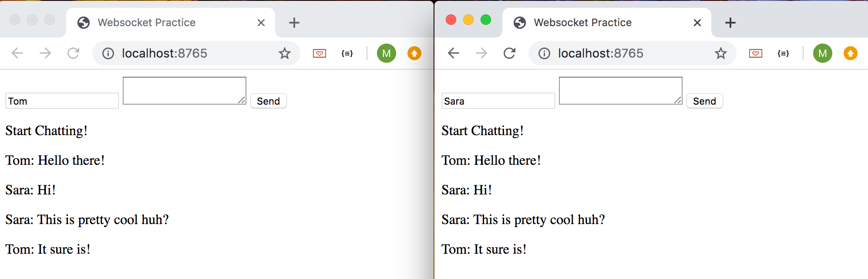Open the red Pocket-style extension in right window
The width and height of the screenshot is (868, 279).
click(756, 53)
